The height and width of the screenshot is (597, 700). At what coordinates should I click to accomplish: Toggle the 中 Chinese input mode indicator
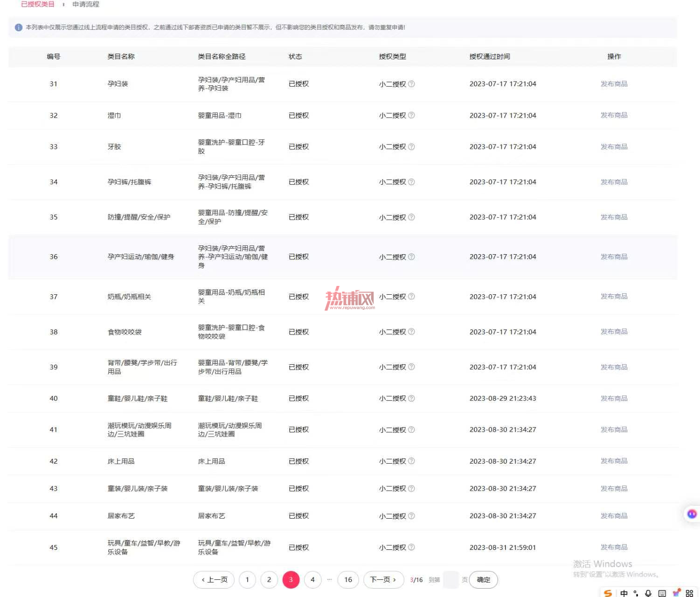coord(624,593)
